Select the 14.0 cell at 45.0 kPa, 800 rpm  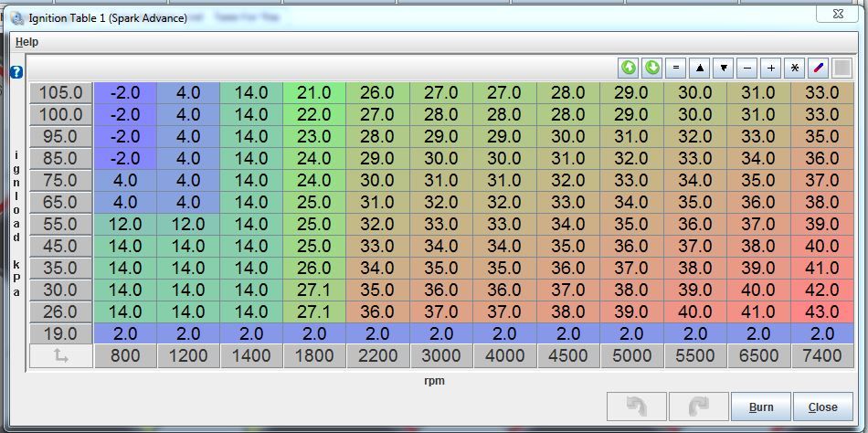(125, 247)
